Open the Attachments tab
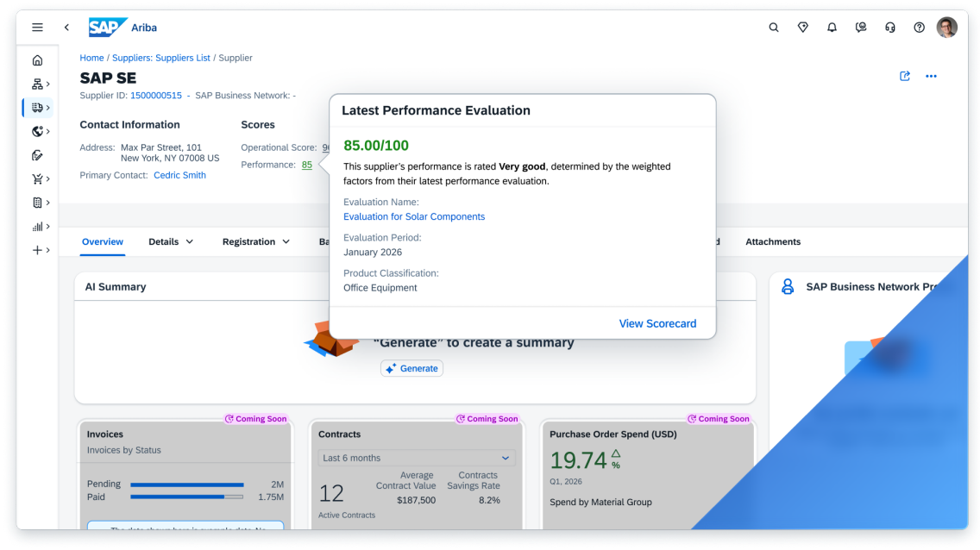The image size is (980, 550). point(772,241)
